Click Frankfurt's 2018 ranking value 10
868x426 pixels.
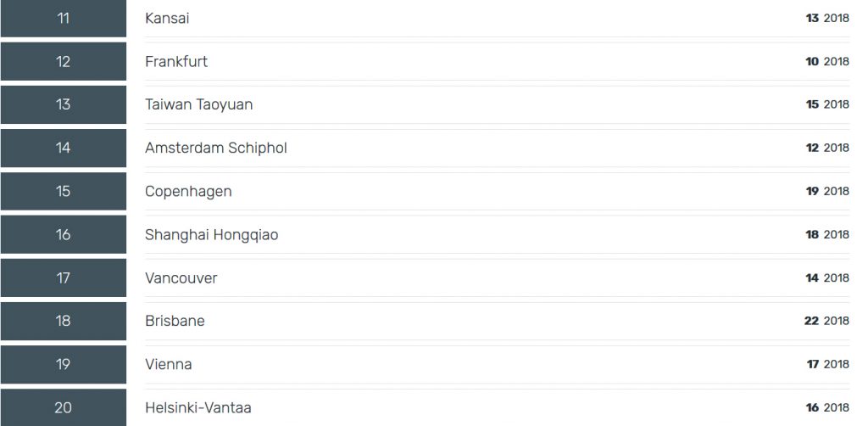click(812, 61)
